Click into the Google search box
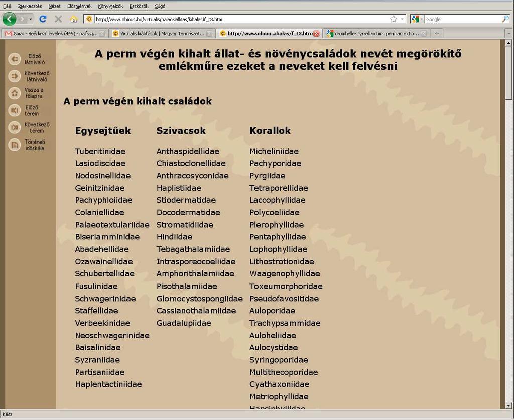Image resolution: width=514 pixels, height=420 pixels. [463, 19]
